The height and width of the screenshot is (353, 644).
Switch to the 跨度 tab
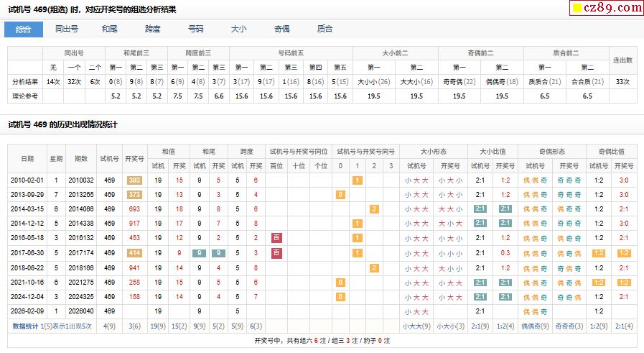point(153,29)
